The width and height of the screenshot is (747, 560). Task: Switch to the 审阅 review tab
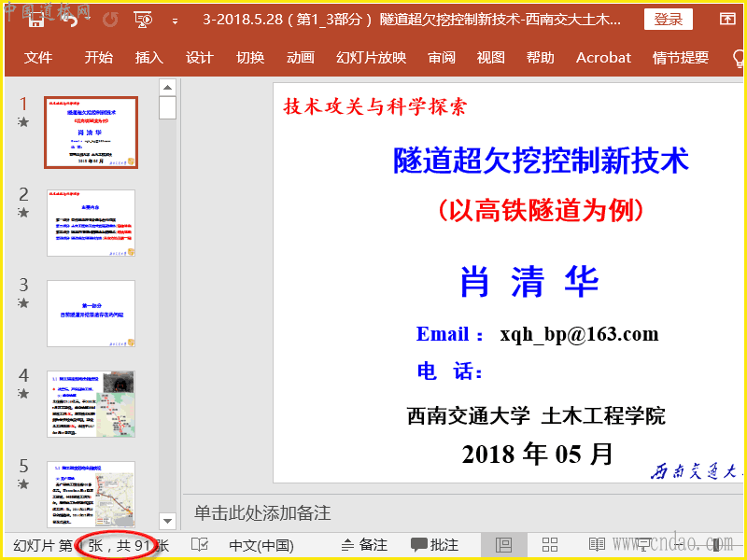pyautogui.click(x=442, y=58)
